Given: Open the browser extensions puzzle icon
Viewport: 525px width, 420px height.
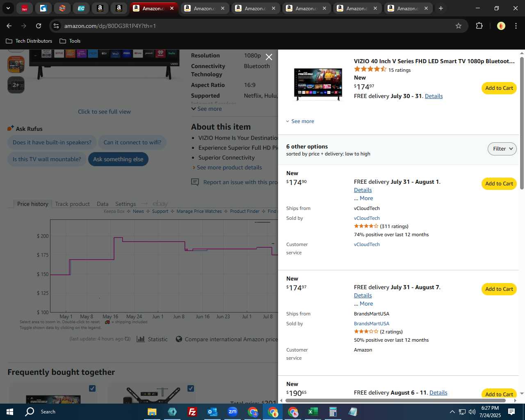Looking at the screenshot, I should click(x=479, y=26).
